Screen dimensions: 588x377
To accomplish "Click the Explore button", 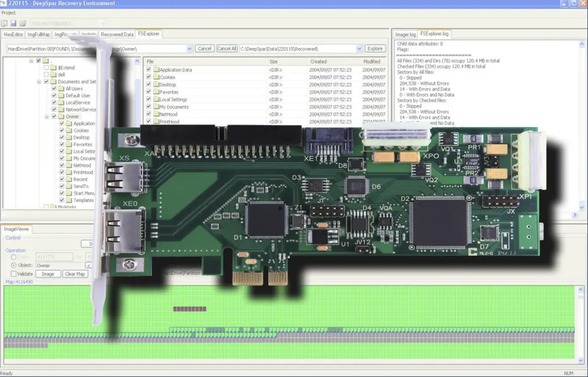I will point(374,48).
